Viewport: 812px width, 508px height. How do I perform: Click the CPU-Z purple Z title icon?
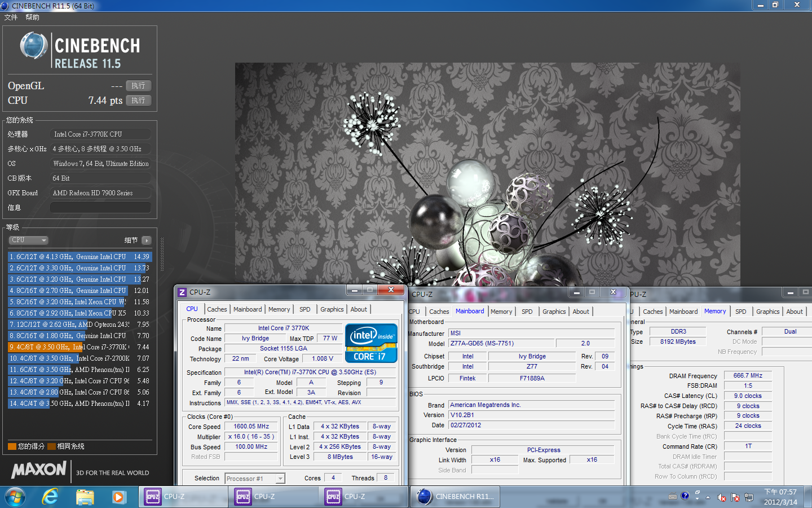182,292
